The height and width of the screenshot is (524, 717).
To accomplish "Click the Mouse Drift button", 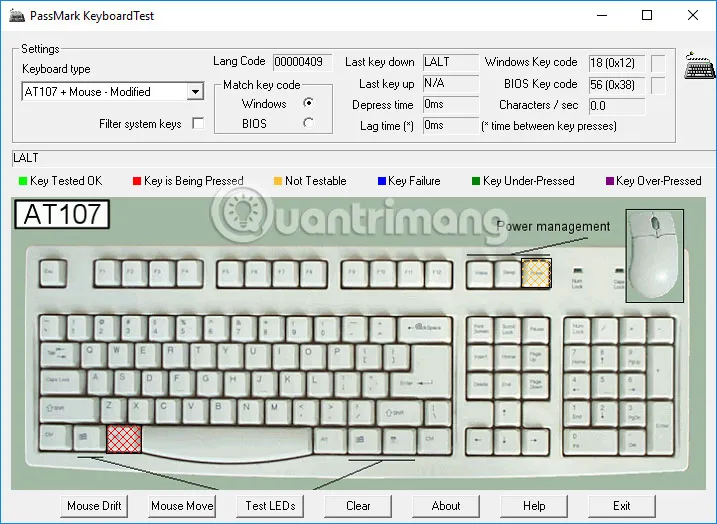I will (94, 506).
